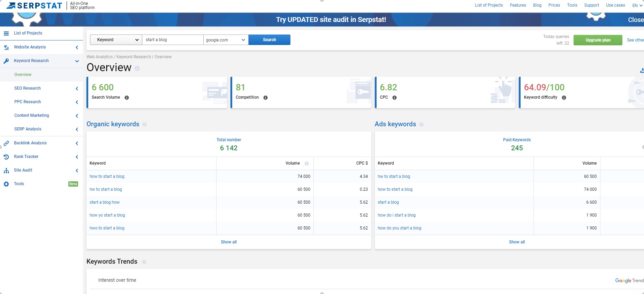Open Blog in top navigation
This screenshot has width=644, height=294.
coord(537,5)
